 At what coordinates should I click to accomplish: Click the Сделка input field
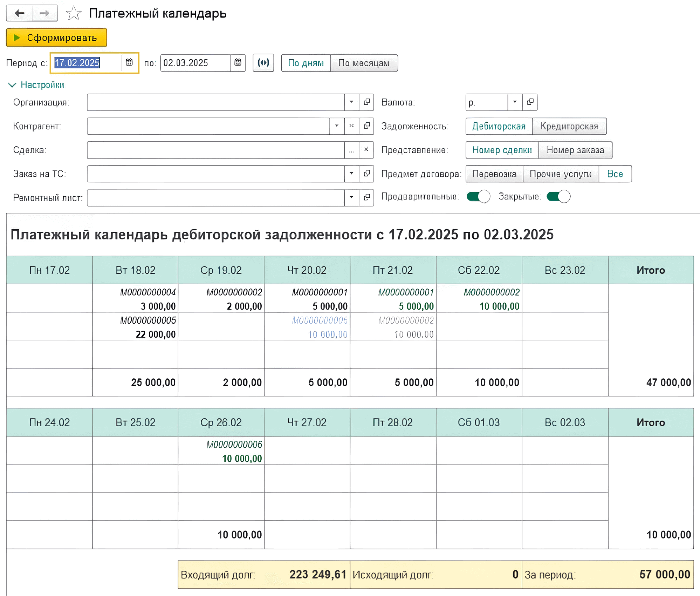216,150
